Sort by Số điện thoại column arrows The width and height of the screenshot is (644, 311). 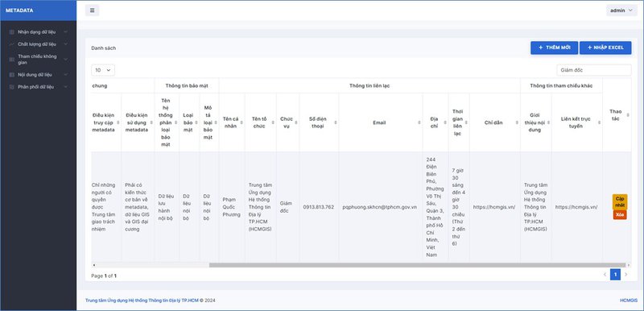tap(335, 122)
